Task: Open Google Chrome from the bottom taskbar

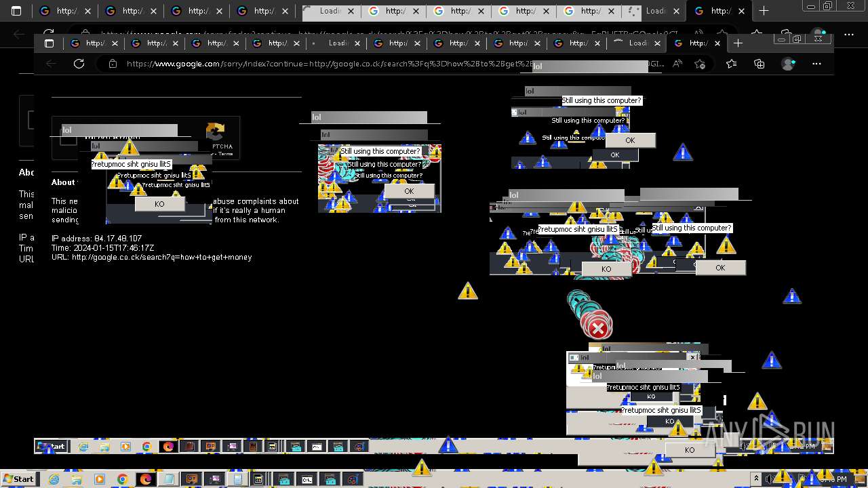Action: 123,479
